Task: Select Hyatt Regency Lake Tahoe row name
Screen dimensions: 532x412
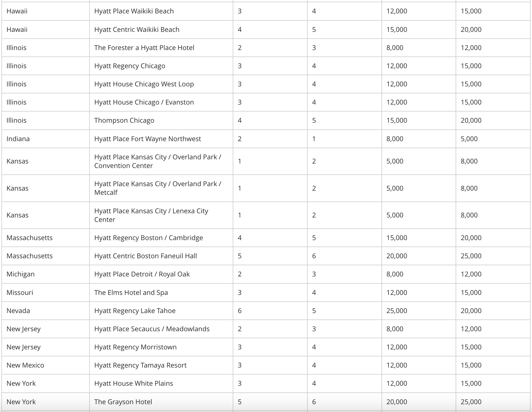Action: (x=135, y=311)
